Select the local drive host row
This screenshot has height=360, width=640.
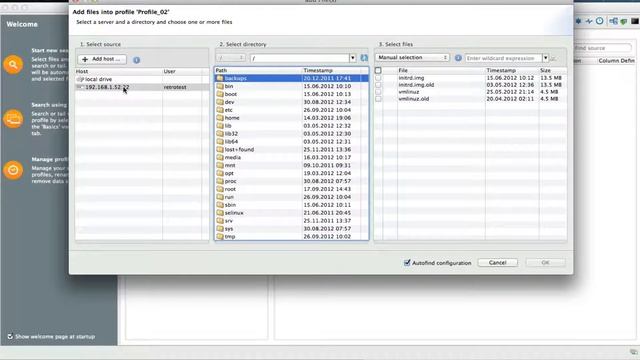[142, 79]
